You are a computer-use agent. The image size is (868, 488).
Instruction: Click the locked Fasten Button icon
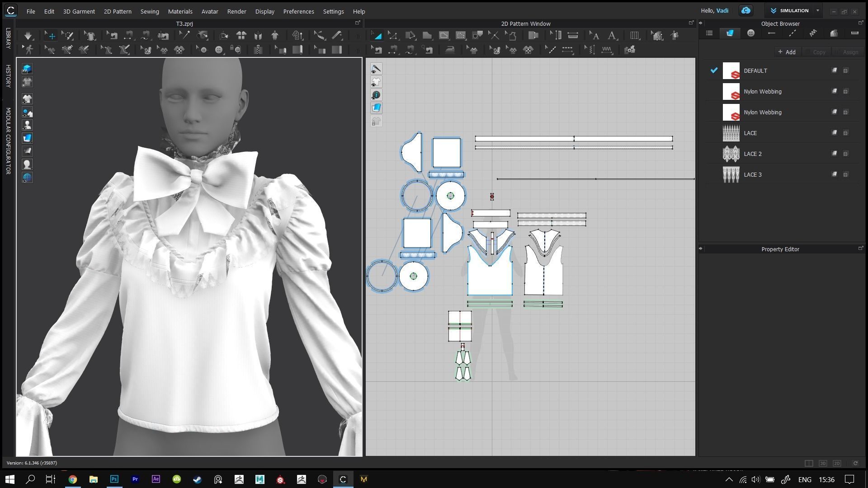click(x=235, y=50)
